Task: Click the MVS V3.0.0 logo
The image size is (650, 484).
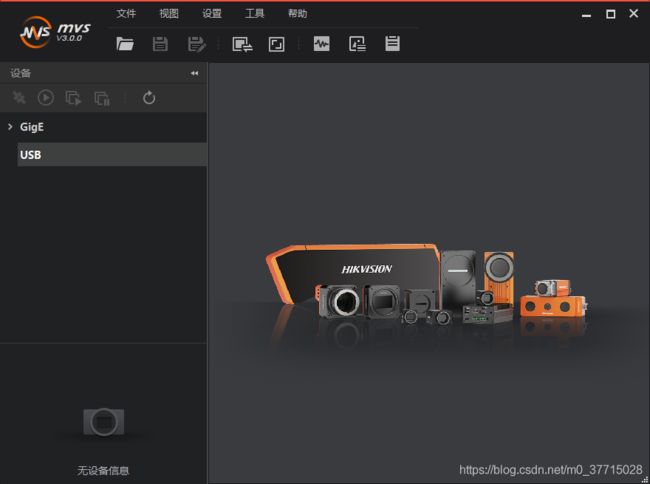Action: click(55, 32)
